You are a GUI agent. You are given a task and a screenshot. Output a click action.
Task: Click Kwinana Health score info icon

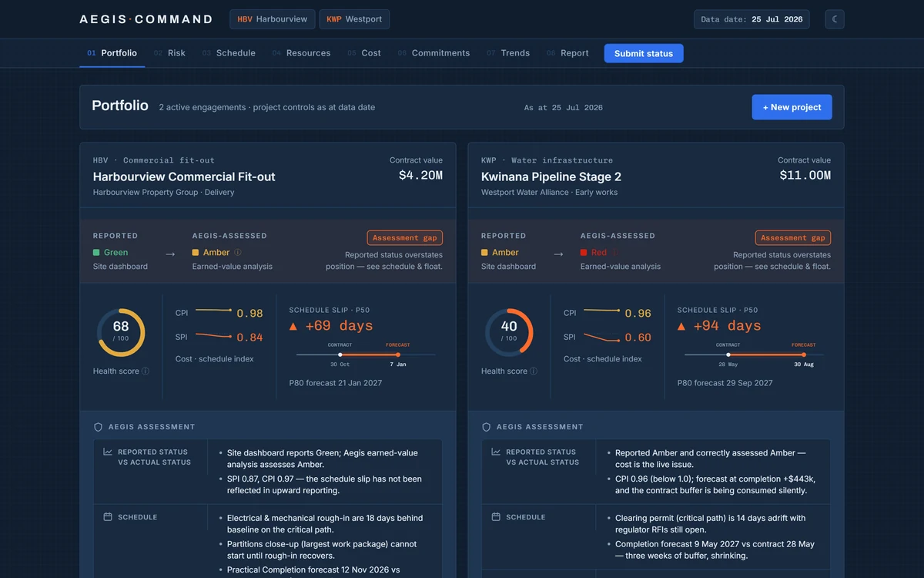click(534, 371)
